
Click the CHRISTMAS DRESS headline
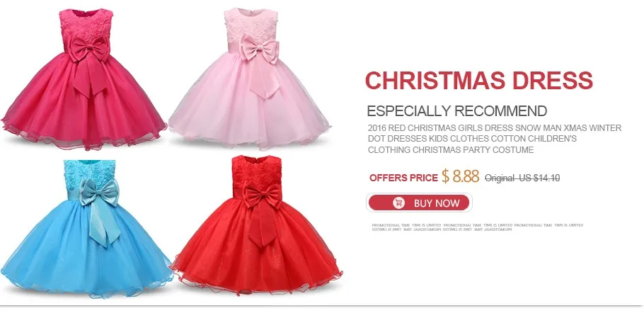(x=479, y=80)
